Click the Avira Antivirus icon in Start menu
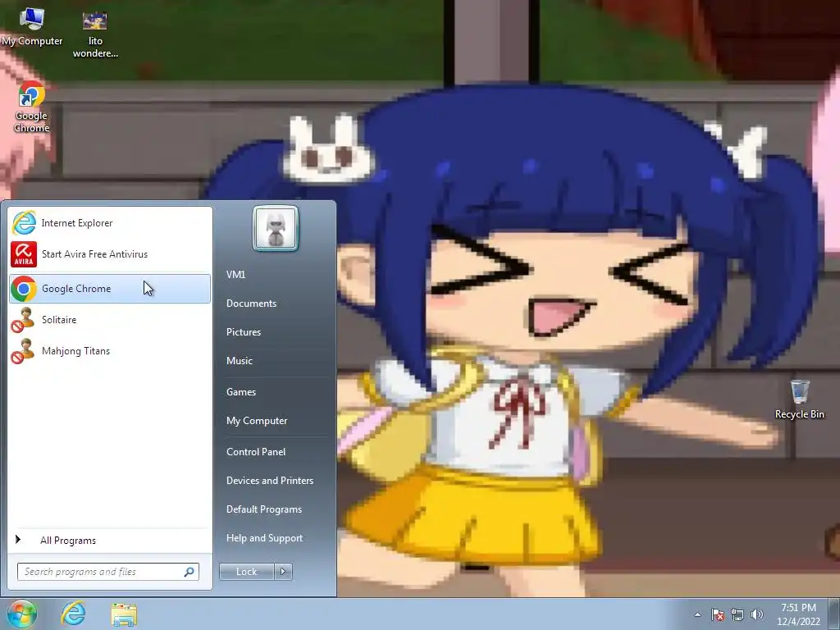Image resolution: width=840 pixels, height=630 pixels. click(x=24, y=254)
